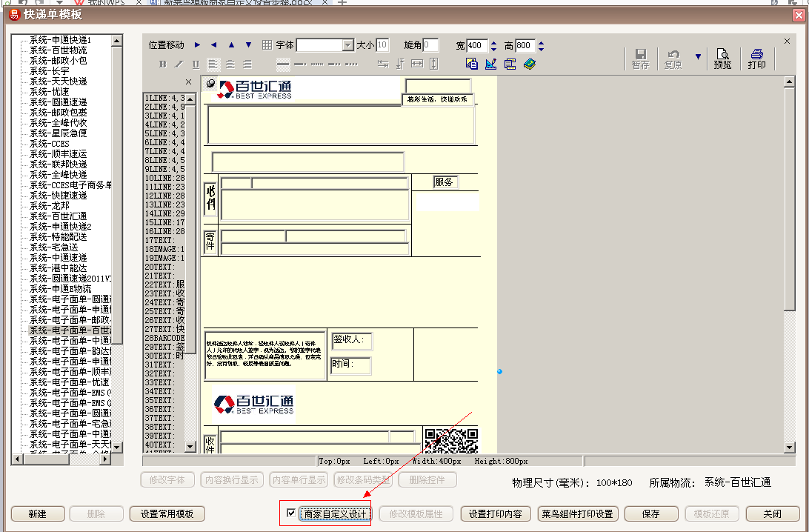Select template 系统-电子面单-百世
Image resolution: width=809 pixels, height=532 pixels.
pos(70,330)
